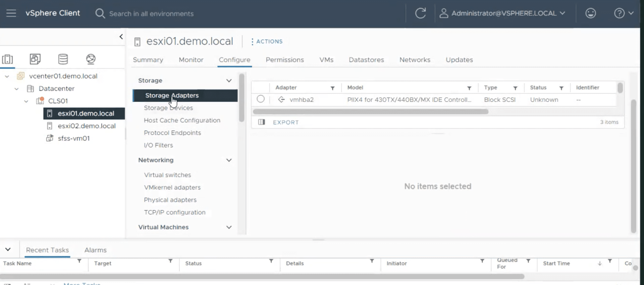Click configure menu vertical scrollbar
The height and width of the screenshot is (285, 644).
coord(241,98)
